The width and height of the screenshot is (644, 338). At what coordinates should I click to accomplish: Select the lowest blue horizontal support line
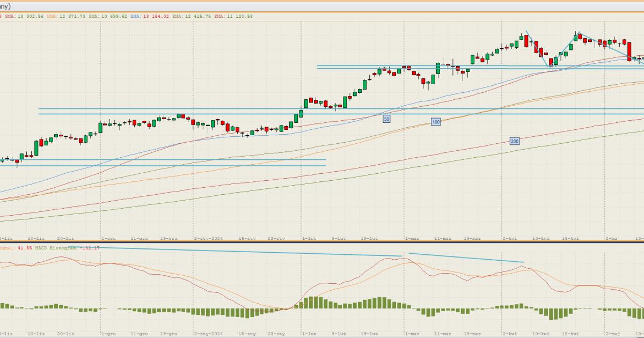[161, 166]
